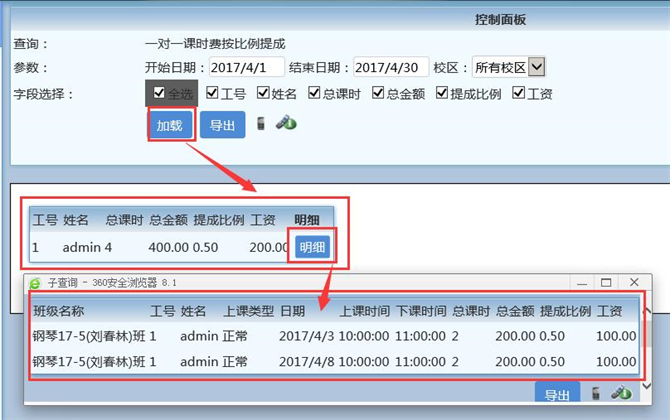This screenshot has height=420, width=670.
Task: Click 100.00 salary in 2017/4/3 row
Action: (616, 336)
